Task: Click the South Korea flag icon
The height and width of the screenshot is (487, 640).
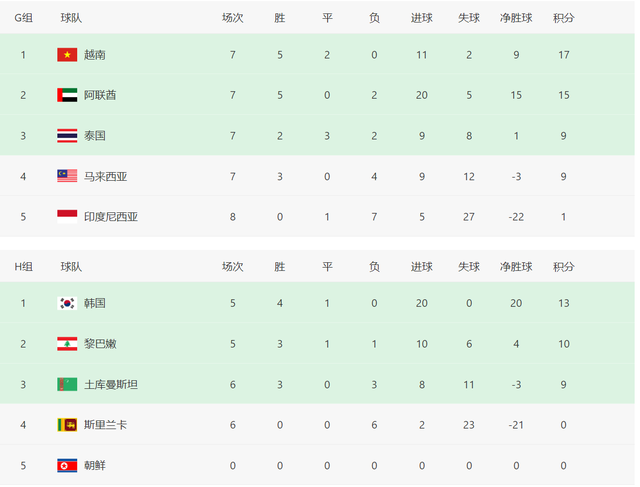Action: (67, 303)
